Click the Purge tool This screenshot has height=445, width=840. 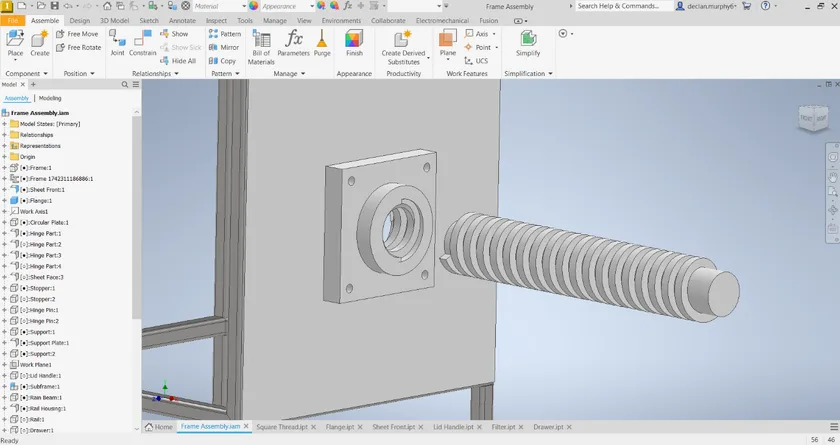(x=322, y=43)
